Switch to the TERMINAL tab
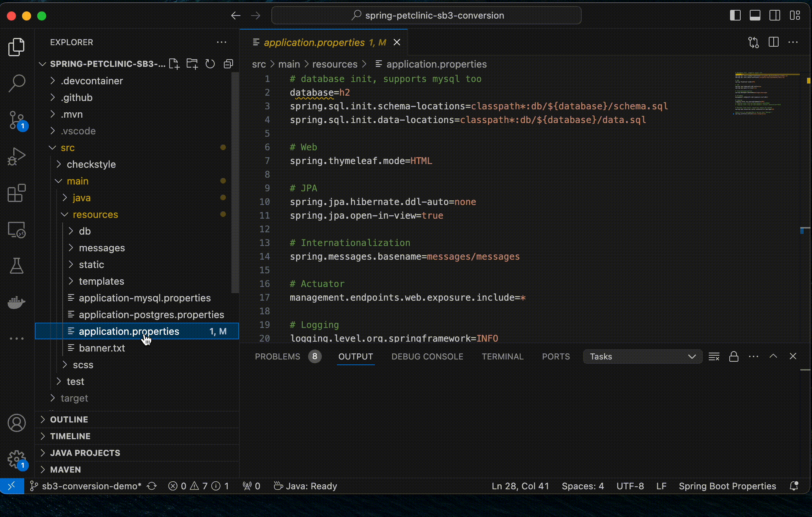This screenshot has height=517, width=812. [502, 356]
